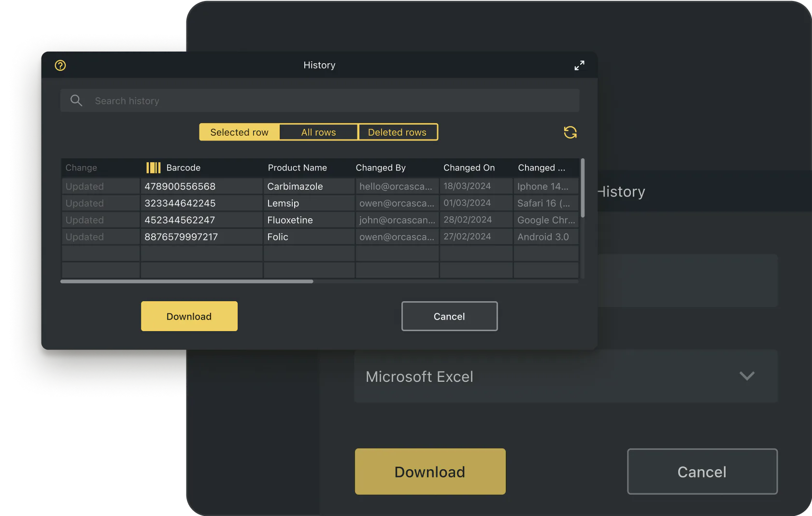Click the 28/02/2024 date cell
The image size is (812, 516).
click(476, 220)
